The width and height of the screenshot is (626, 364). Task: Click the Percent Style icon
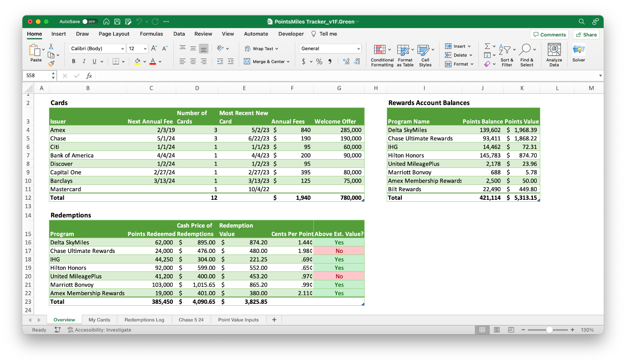[319, 61]
